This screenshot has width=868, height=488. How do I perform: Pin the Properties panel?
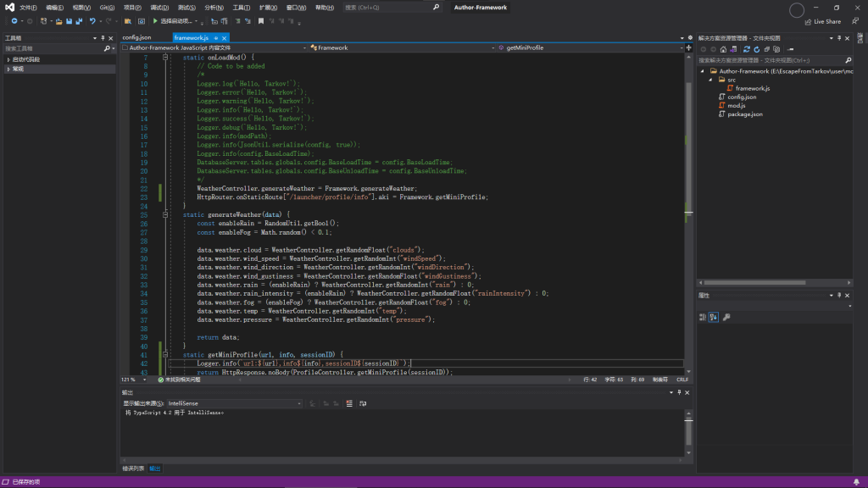click(839, 296)
